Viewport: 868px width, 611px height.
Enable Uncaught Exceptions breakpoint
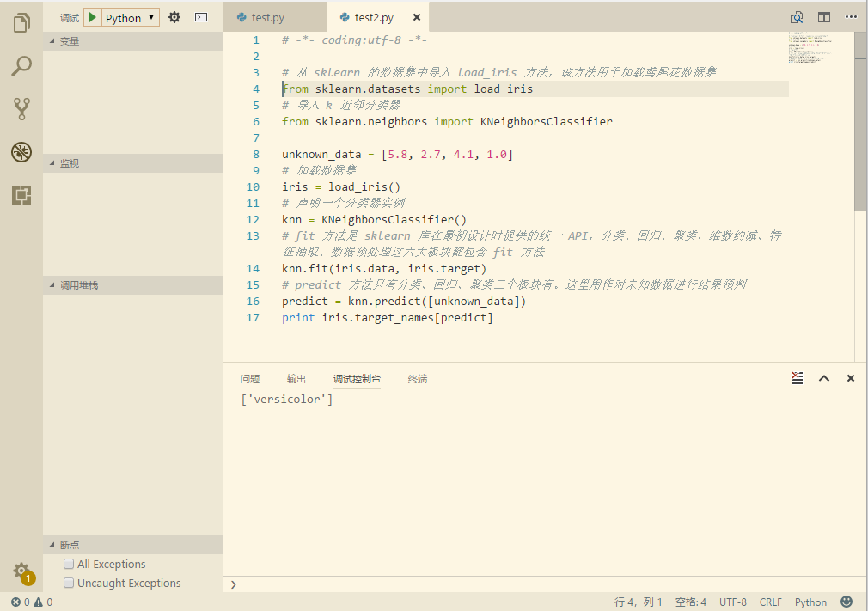point(69,583)
